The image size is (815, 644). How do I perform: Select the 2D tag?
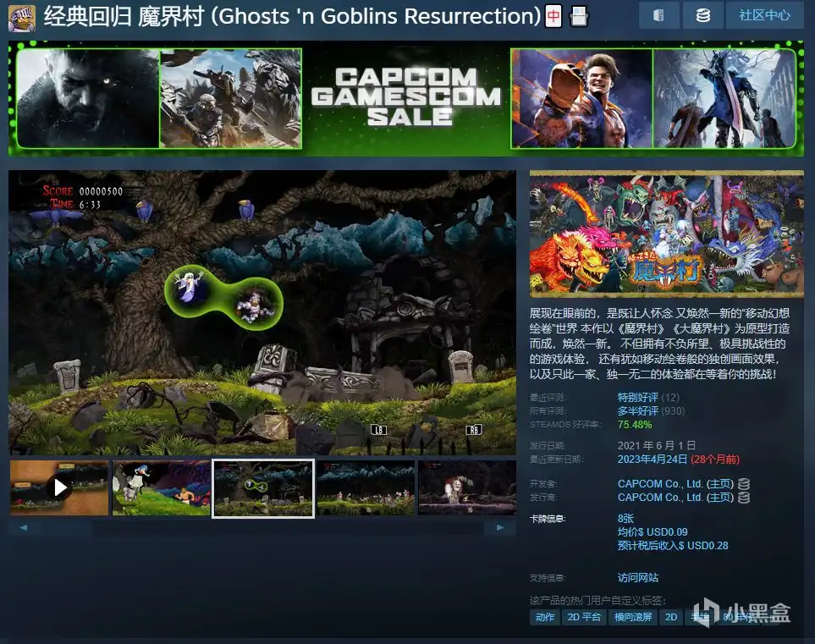coord(671,617)
